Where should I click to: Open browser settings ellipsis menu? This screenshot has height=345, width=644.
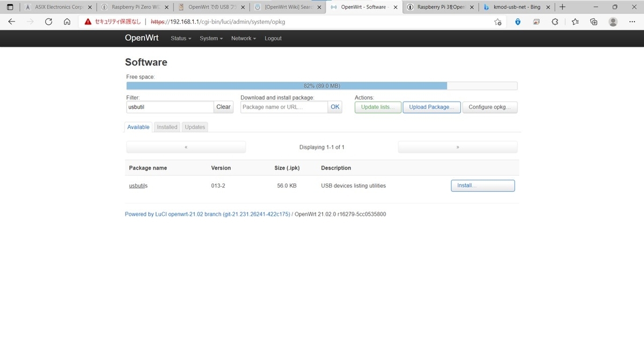(632, 22)
